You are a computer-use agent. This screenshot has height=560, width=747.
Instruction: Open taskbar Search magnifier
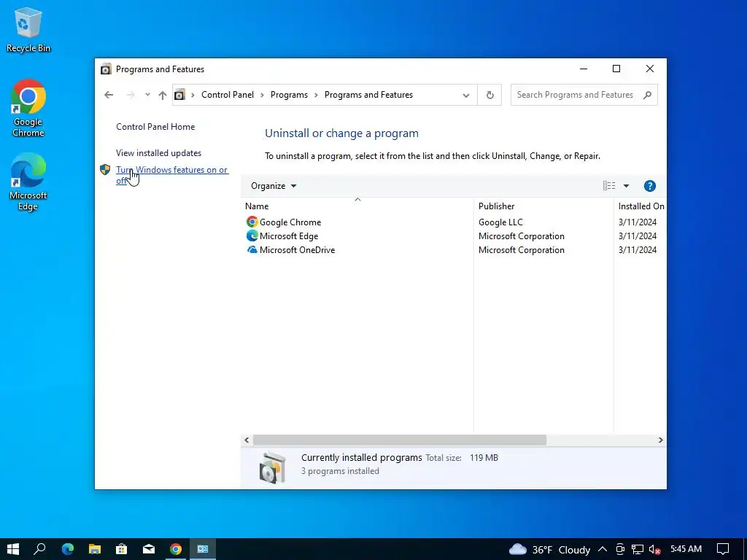tap(40, 549)
